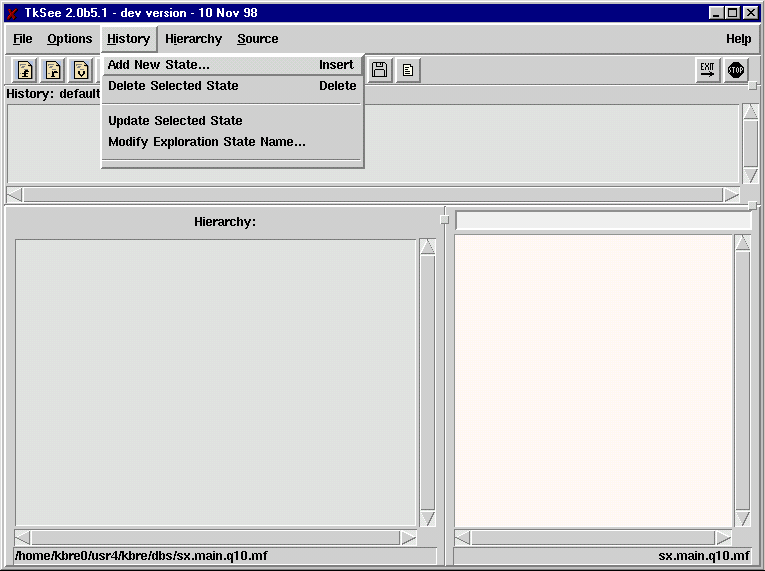Image resolution: width=765 pixels, height=571 pixels.
Task: Click hierarchy pane scroll-right arrow
Action: coord(408,538)
